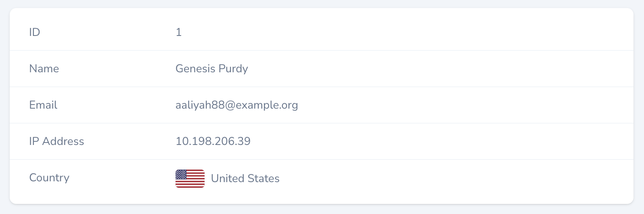Click empty space right of ID value
This screenshot has width=644, height=214.
[404, 32]
